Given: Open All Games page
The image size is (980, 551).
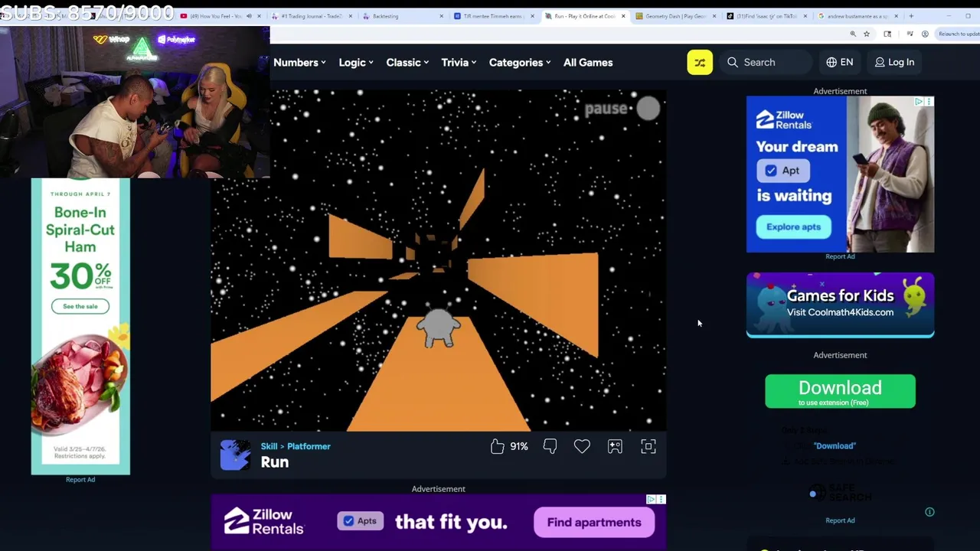Looking at the screenshot, I should click(588, 63).
